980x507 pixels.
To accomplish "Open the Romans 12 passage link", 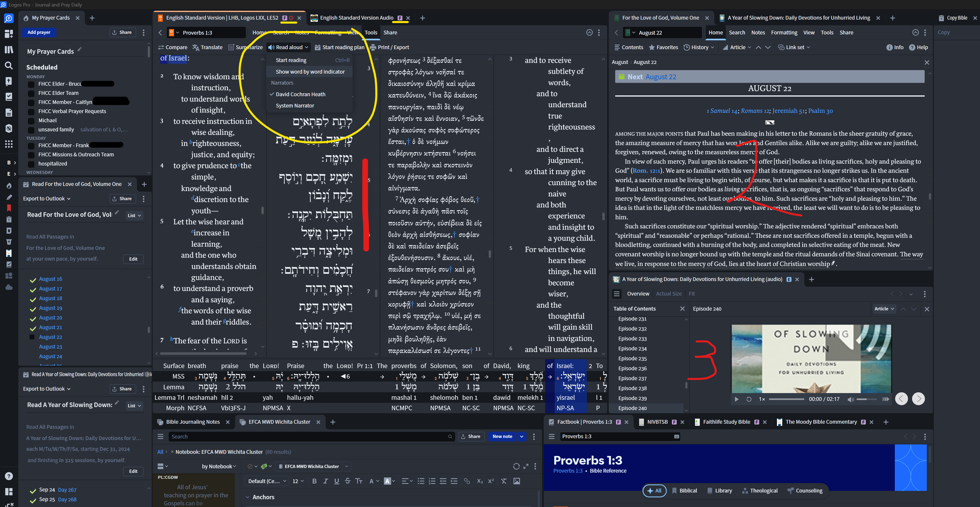I will click(x=755, y=111).
